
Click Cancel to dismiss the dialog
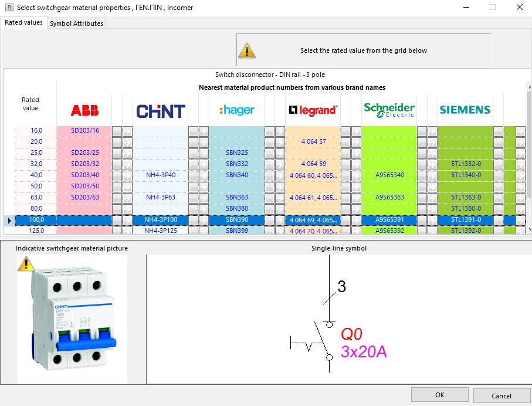click(502, 394)
